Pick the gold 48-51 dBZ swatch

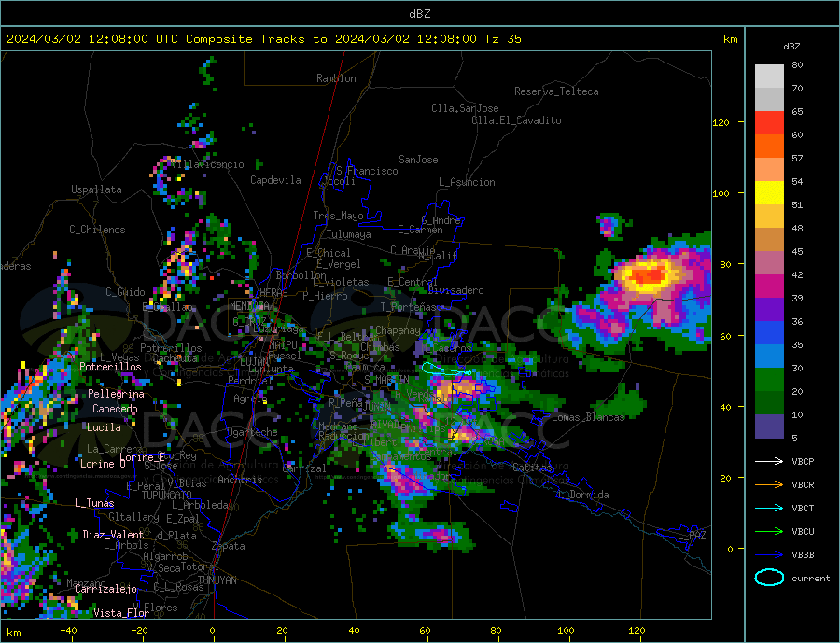[769, 216]
